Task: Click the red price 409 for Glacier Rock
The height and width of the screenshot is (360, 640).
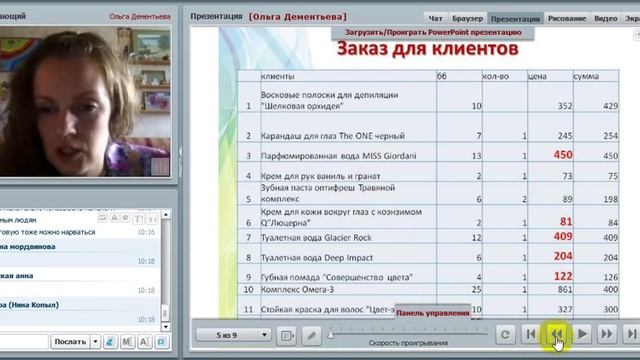Action: coord(563,236)
